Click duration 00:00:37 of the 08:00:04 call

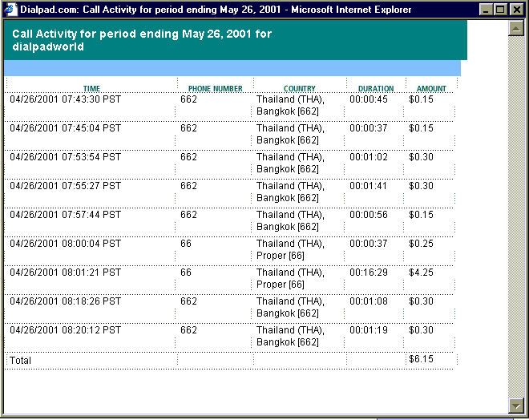pyautogui.click(x=369, y=244)
